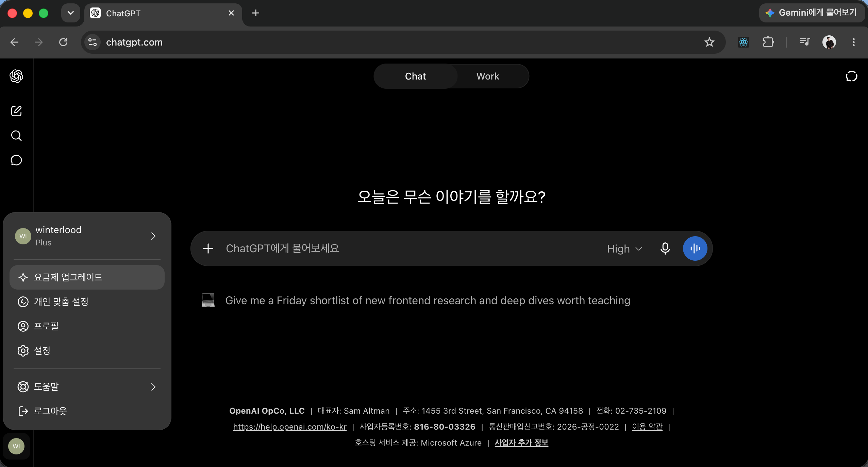Click the WI avatar at sidebar bottom
This screenshot has height=467, width=868.
16,446
